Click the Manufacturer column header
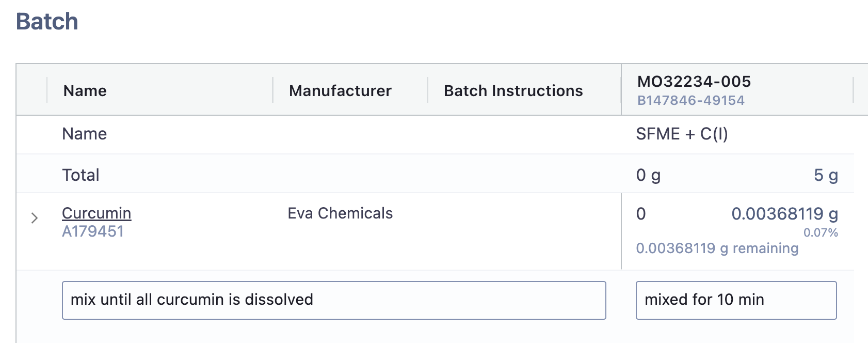Screen dimensions: 868x343 [340, 91]
